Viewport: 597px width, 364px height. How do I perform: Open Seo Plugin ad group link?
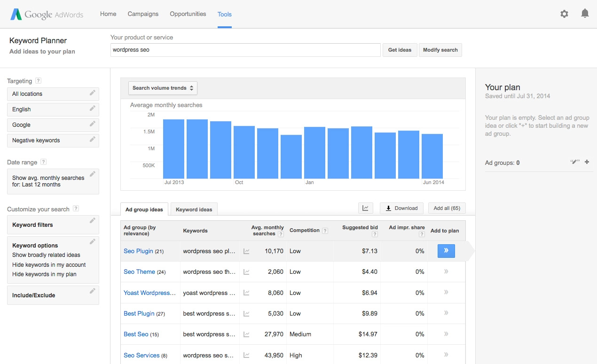pos(138,251)
